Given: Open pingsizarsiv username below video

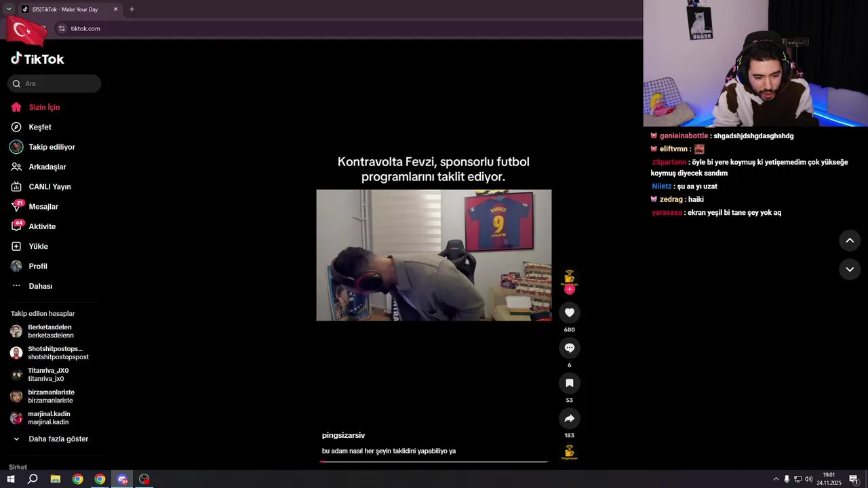Looking at the screenshot, I should pyautogui.click(x=343, y=435).
